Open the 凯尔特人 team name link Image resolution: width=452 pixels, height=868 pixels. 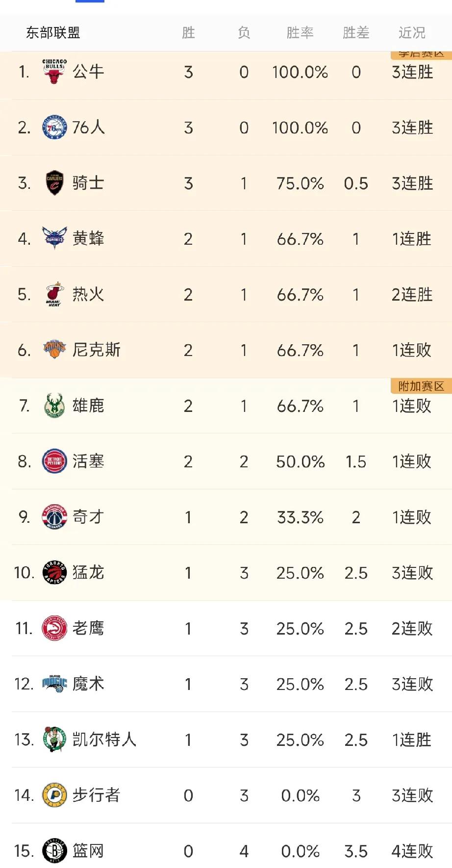coord(104,740)
